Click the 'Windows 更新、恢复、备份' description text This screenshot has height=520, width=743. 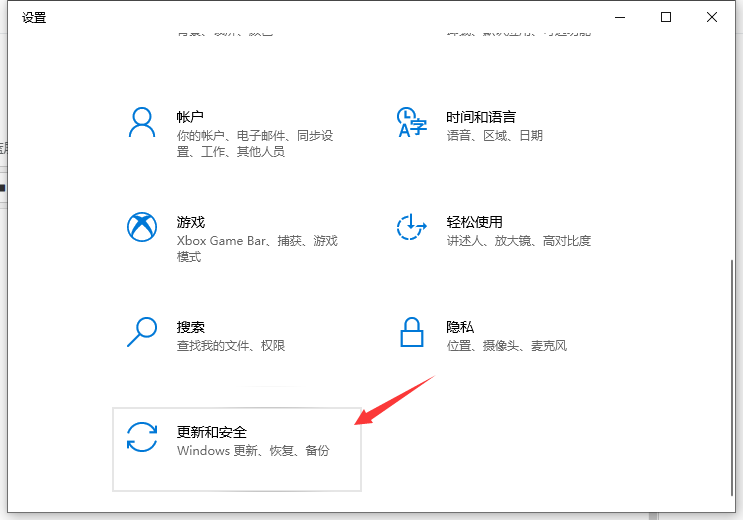tap(253, 451)
